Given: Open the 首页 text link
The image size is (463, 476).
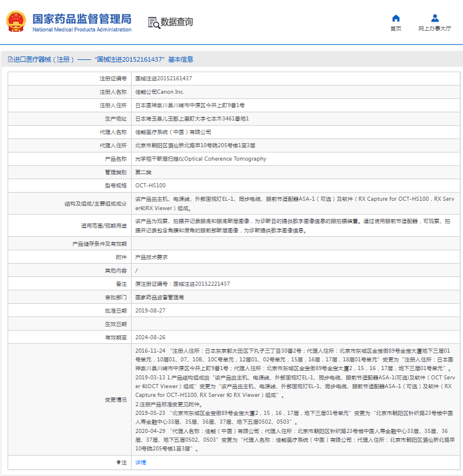Looking at the screenshot, I should (395, 29).
